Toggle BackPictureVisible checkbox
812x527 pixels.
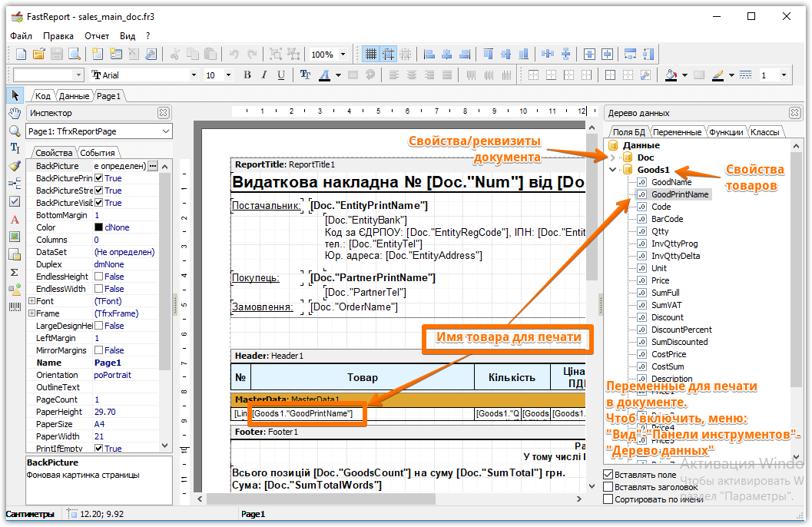click(99, 203)
